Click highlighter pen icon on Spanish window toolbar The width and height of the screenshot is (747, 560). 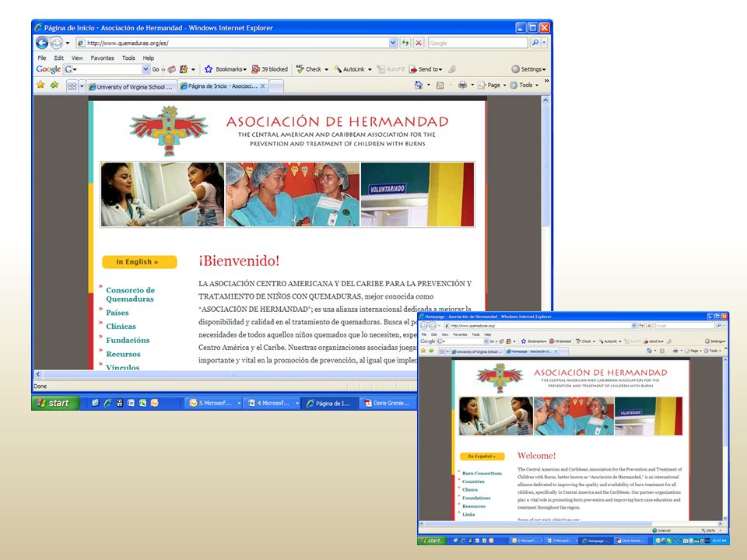coord(451,69)
